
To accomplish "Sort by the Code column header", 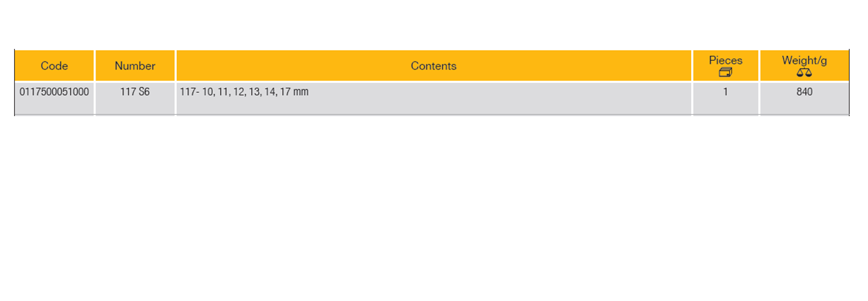I will pos(54,66).
